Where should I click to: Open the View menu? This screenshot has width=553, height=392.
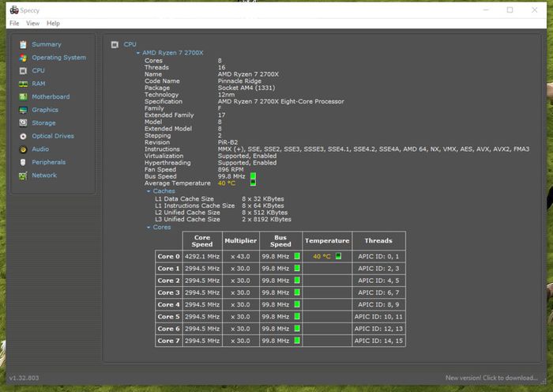(32, 23)
